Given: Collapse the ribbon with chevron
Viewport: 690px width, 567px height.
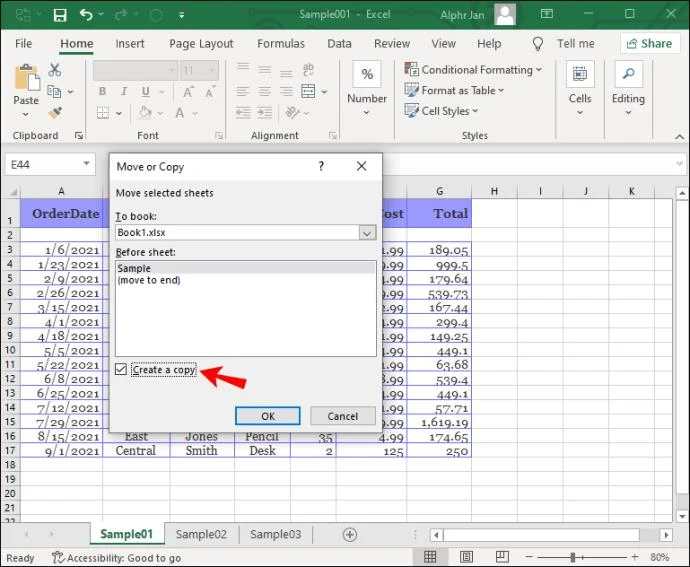Looking at the screenshot, I should pos(679,137).
